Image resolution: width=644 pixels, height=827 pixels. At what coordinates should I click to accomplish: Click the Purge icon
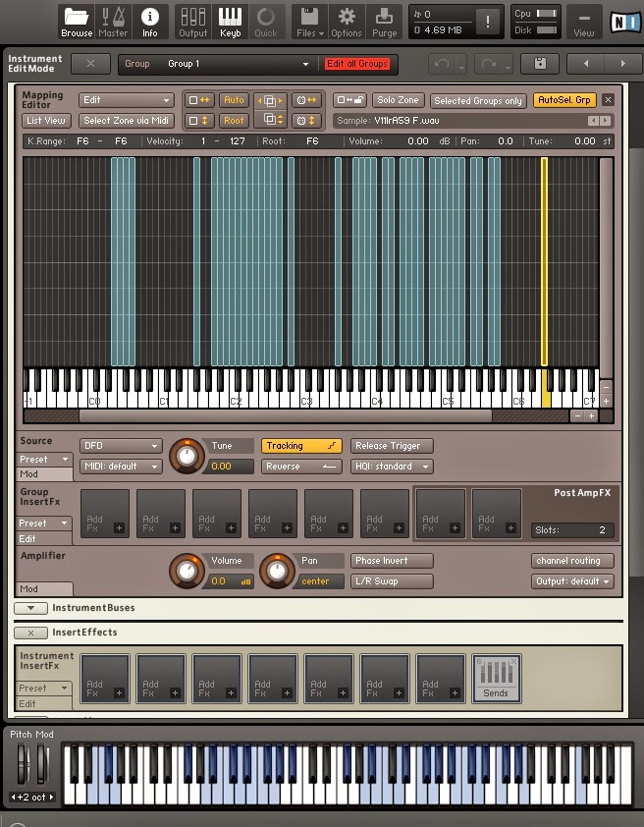[x=385, y=21]
